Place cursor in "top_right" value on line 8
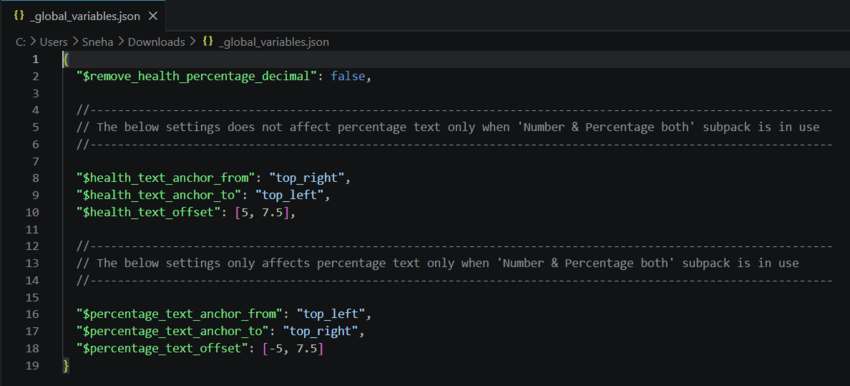 [307, 178]
